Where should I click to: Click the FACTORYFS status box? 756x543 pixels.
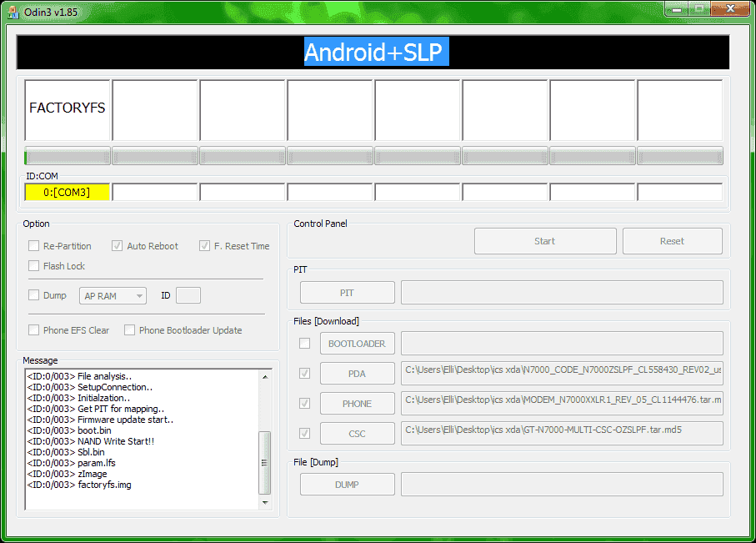68,110
